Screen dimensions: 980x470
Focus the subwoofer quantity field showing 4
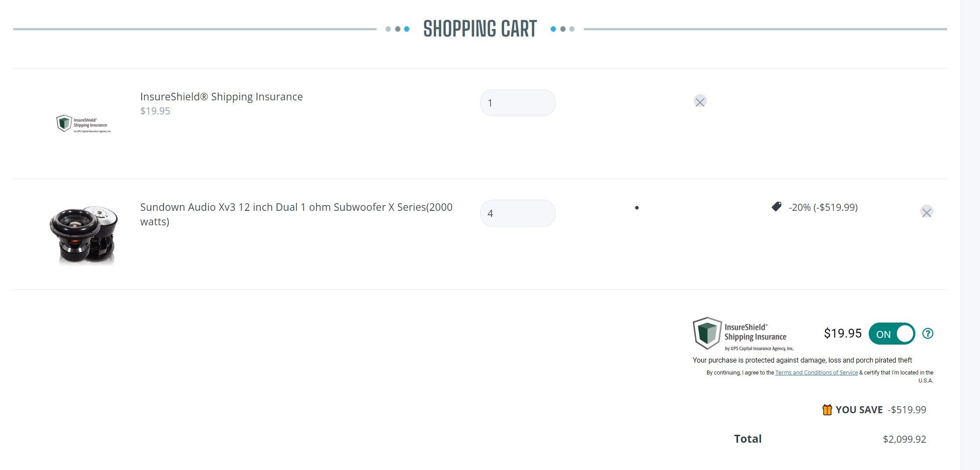coord(518,213)
